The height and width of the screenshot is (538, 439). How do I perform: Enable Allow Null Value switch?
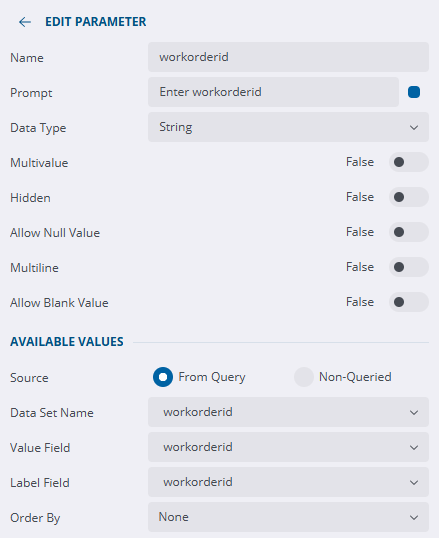408,232
